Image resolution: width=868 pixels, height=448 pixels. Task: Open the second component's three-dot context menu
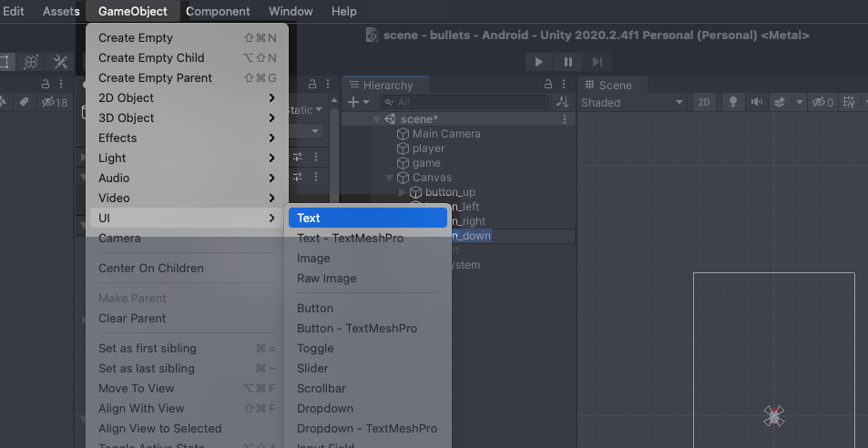tap(315, 177)
